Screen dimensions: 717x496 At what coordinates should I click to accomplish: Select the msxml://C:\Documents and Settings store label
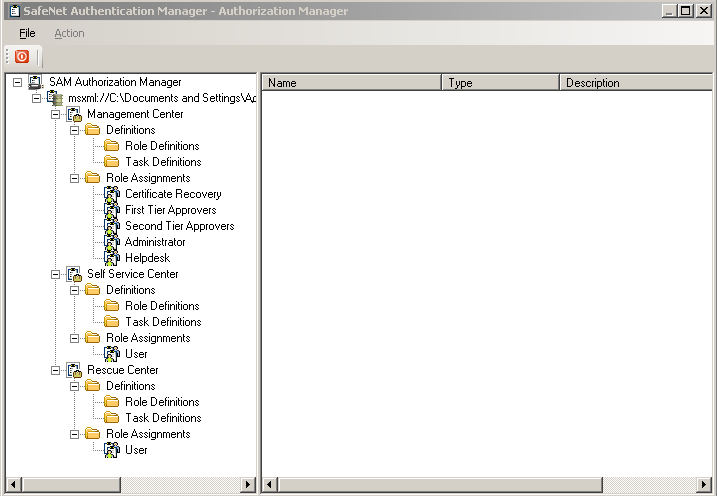point(162,98)
